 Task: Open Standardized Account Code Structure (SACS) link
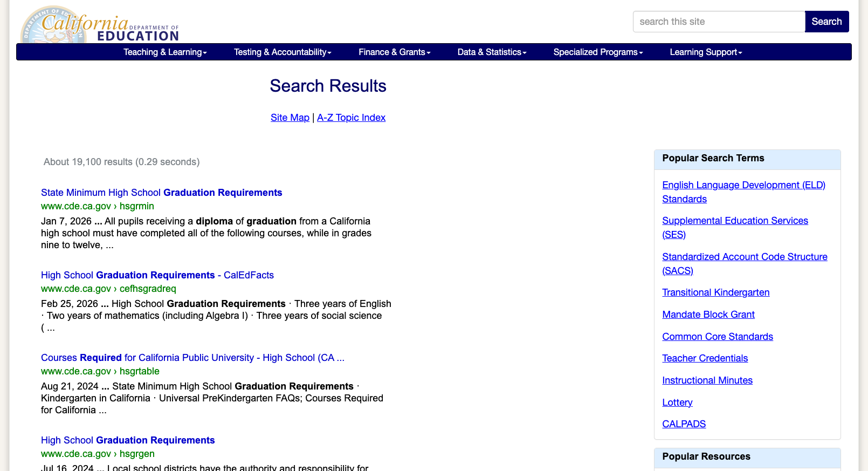coord(745,264)
